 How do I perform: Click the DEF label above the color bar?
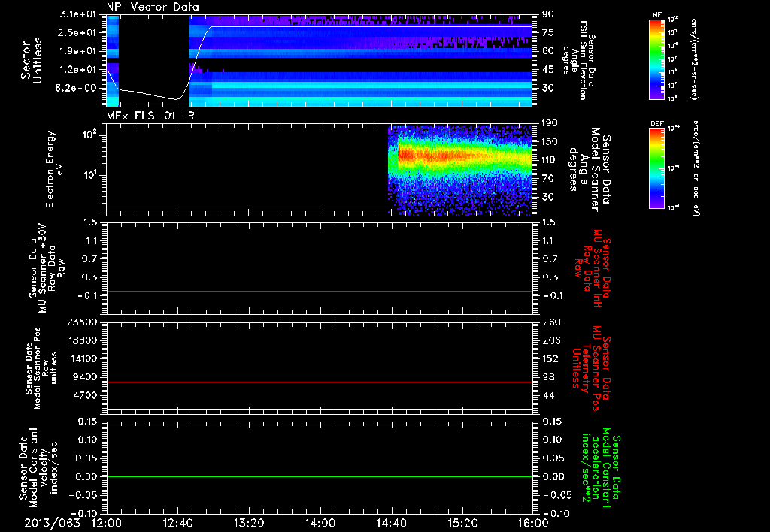(x=656, y=124)
